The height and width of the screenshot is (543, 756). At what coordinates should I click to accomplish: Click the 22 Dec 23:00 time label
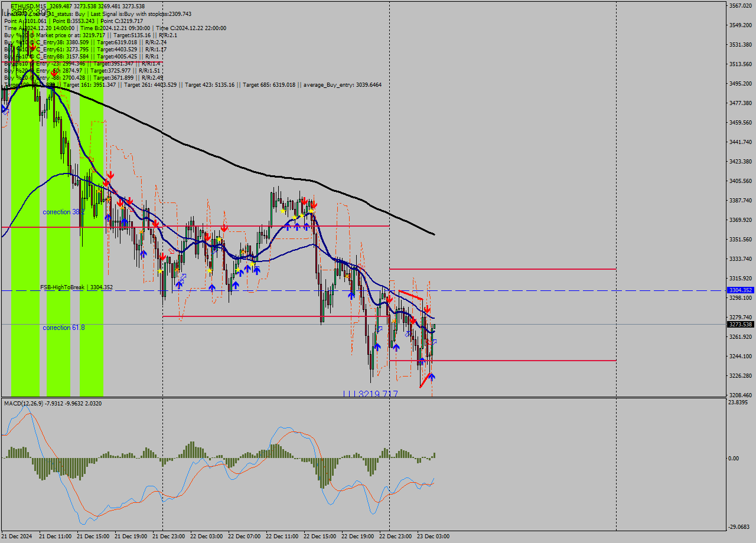395,537
